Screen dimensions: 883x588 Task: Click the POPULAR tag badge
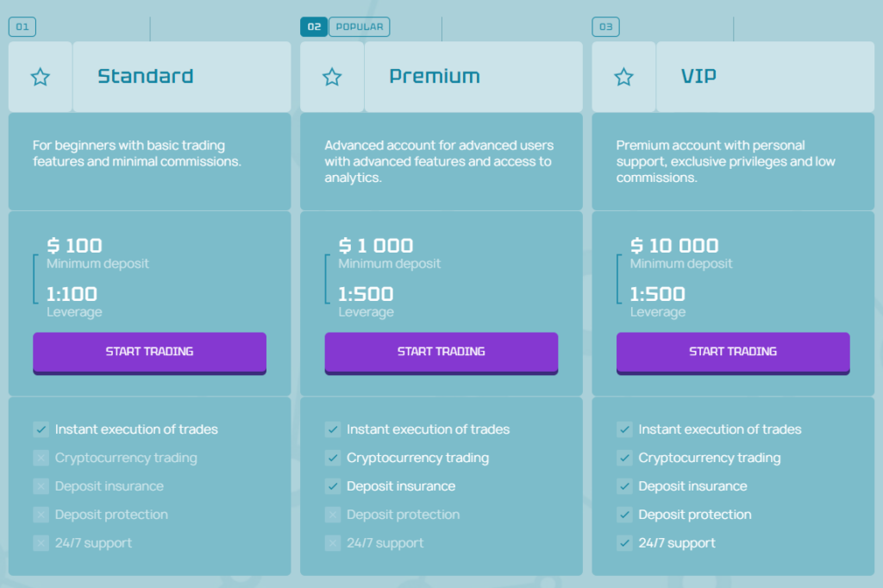360,28
